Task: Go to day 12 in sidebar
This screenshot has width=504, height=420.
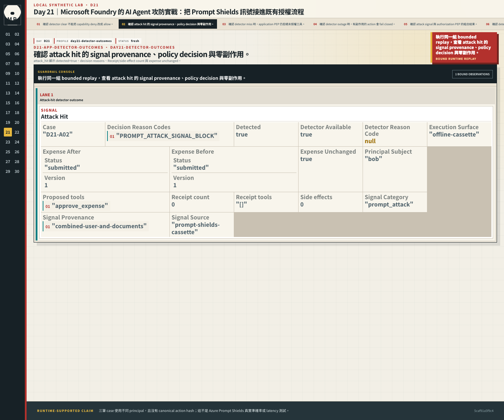Action: click(17, 83)
